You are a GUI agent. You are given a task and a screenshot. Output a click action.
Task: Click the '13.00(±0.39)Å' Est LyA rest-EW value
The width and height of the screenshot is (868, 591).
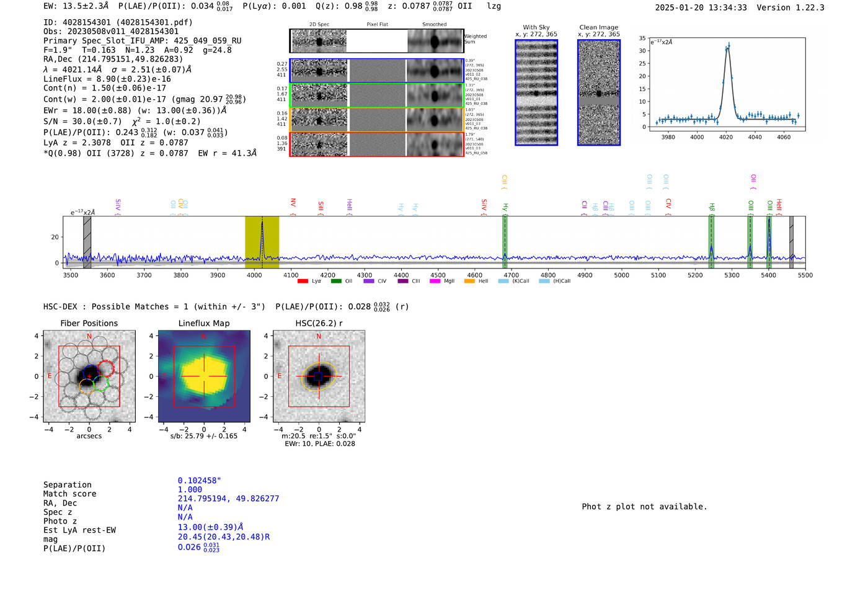click(210, 527)
